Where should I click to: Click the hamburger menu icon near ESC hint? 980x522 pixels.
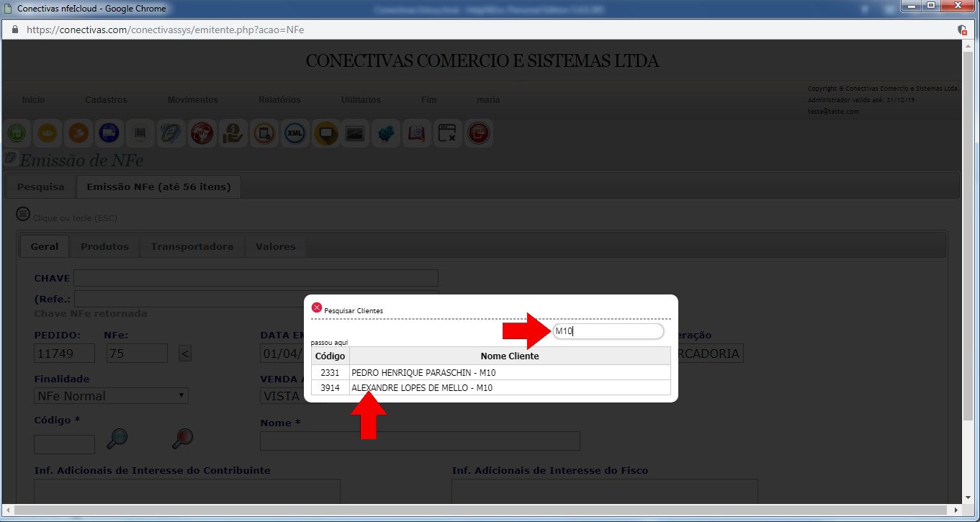click(23, 215)
